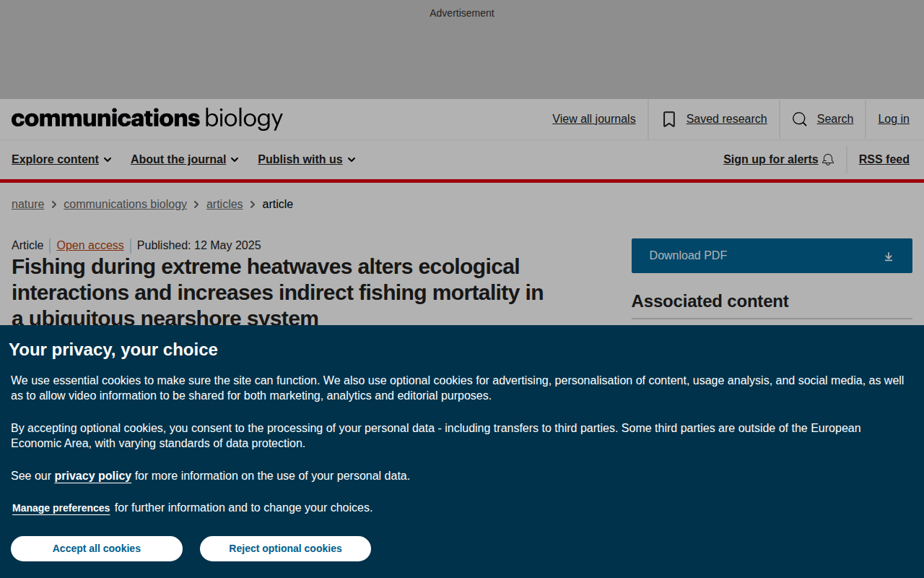Reject optional cookies
924x578 pixels.
286,548
